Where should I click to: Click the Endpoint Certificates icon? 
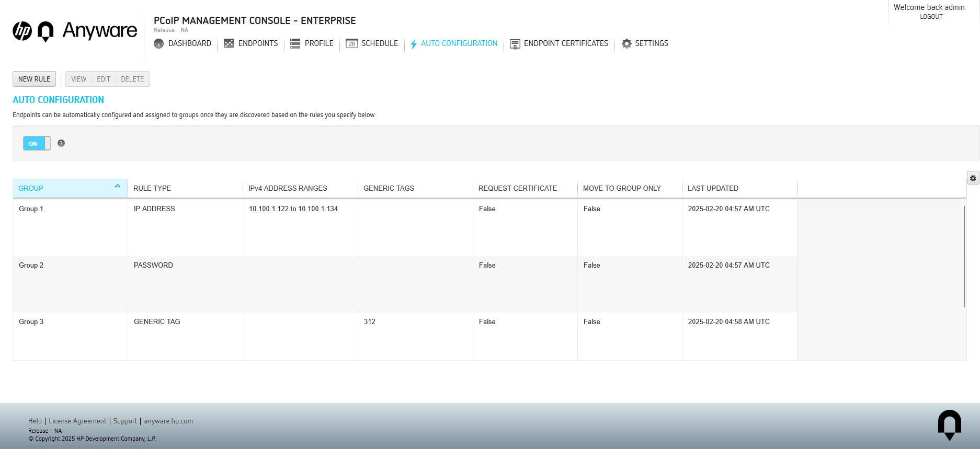click(x=515, y=44)
